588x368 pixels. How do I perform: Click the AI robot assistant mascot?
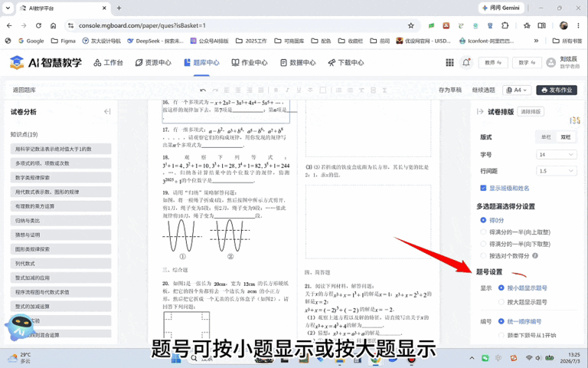pyautogui.click(x=20, y=326)
